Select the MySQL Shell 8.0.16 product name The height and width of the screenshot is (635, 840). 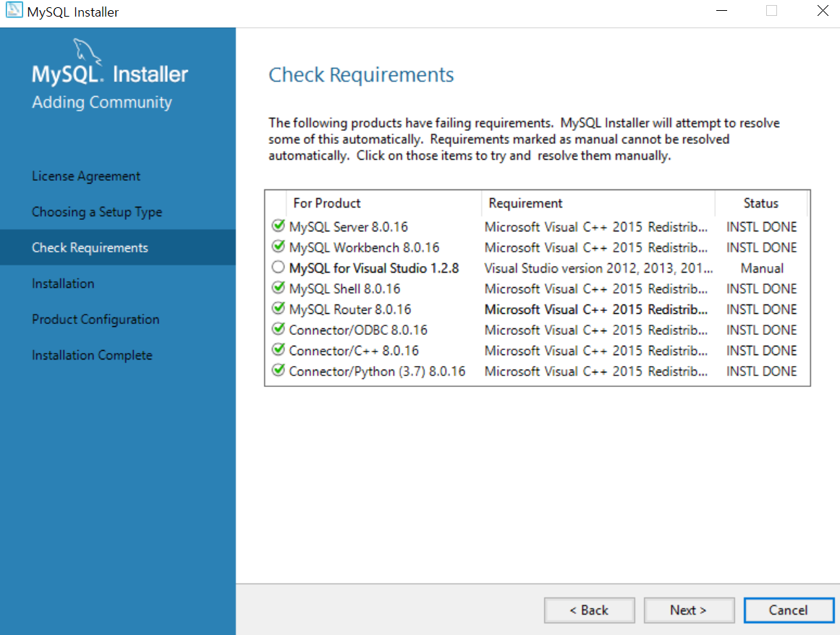(x=344, y=289)
